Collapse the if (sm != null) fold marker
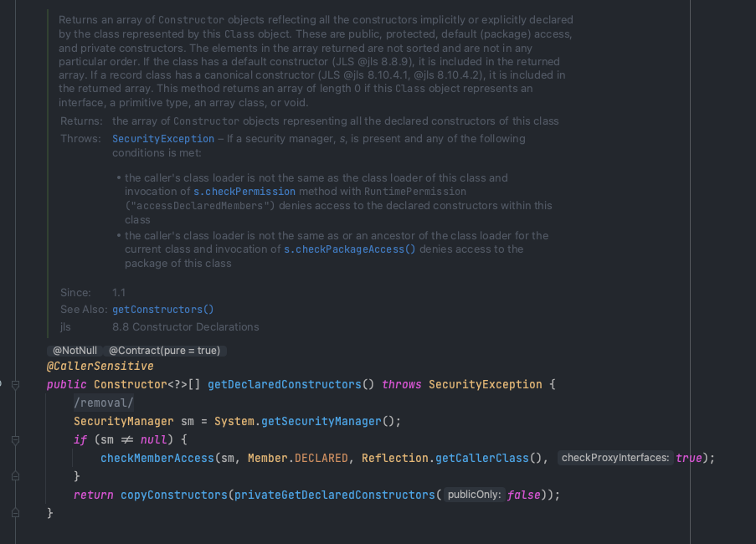The height and width of the screenshot is (544, 756). tap(15, 440)
